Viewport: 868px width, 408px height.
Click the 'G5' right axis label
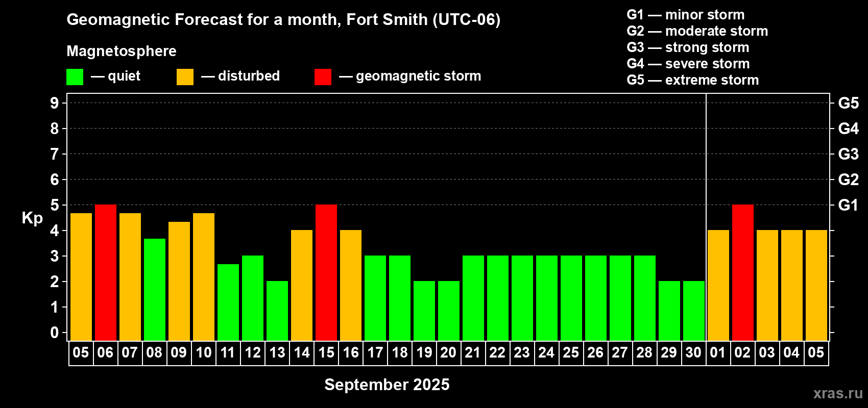tap(849, 103)
